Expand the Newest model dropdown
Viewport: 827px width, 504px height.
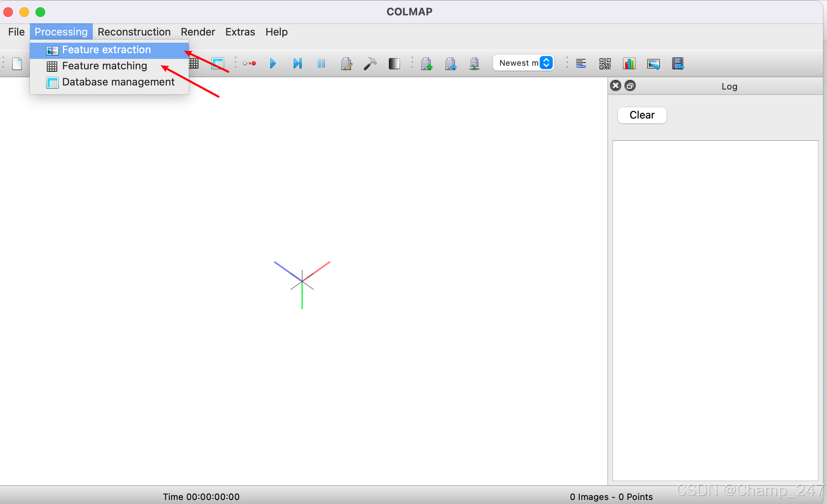pyautogui.click(x=546, y=62)
